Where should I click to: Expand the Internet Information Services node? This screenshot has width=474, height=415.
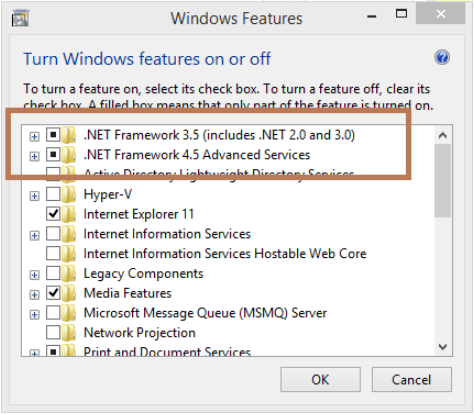pos(34,236)
